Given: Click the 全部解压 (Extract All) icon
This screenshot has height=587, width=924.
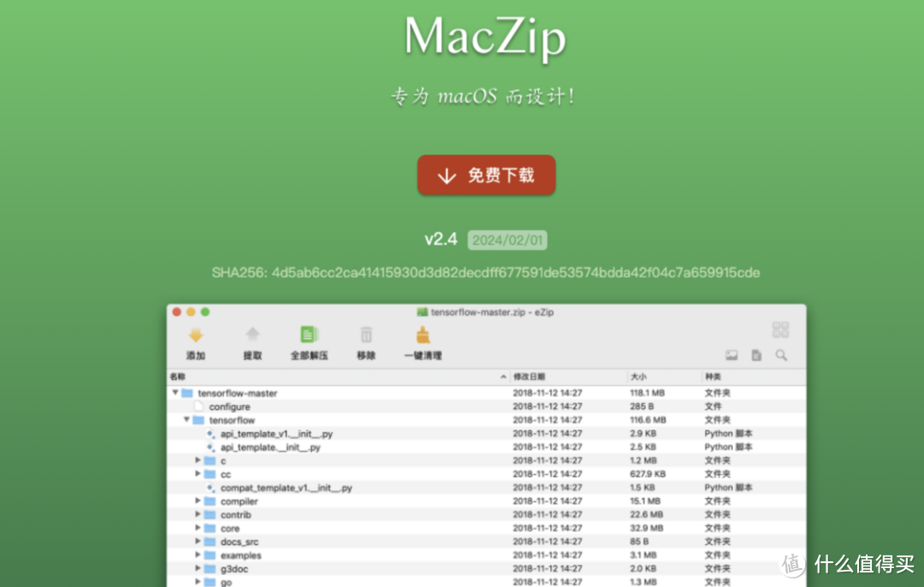Looking at the screenshot, I should click(310, 335).
